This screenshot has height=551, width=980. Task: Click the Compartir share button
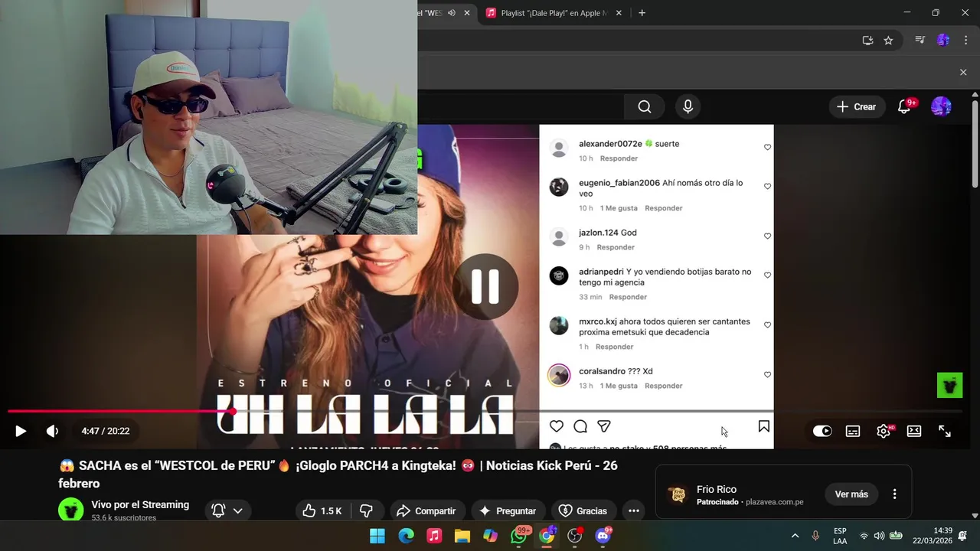426,510
